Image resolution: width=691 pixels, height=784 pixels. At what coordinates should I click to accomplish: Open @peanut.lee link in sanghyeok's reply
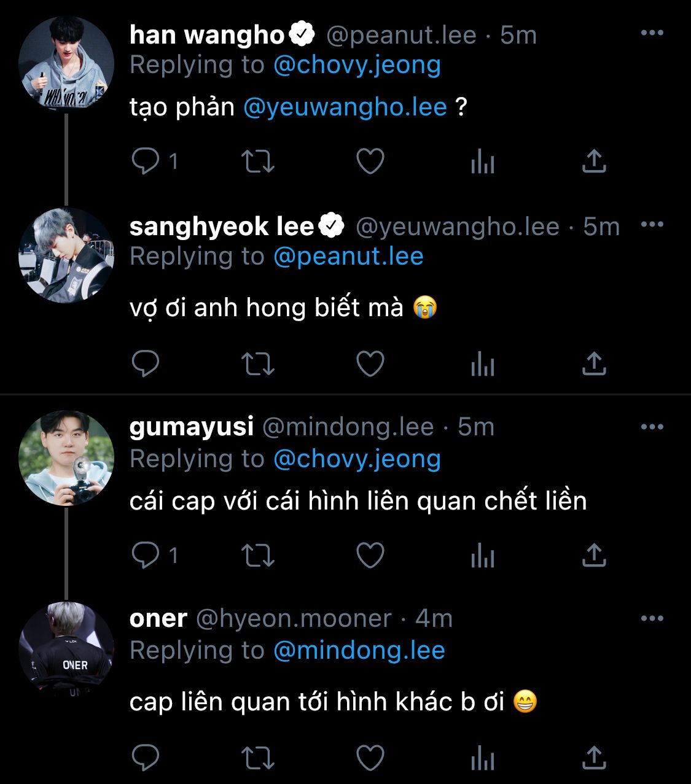[x=348, y=257]
